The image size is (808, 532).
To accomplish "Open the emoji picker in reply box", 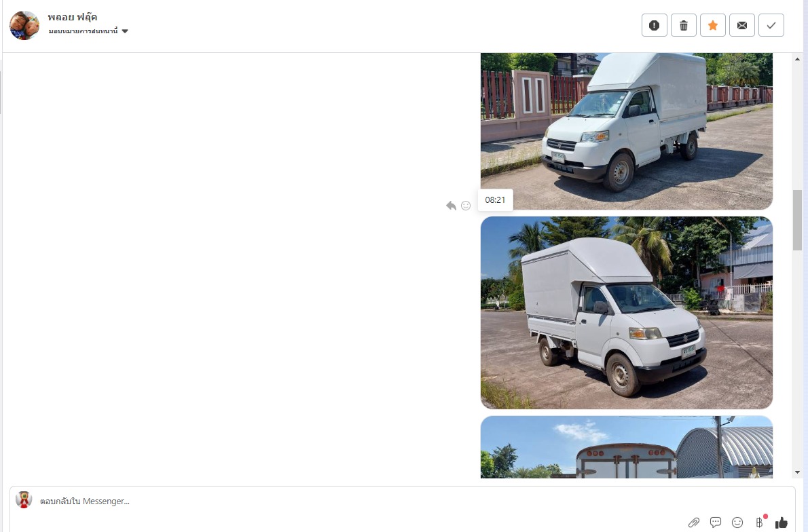I will 737,522.
